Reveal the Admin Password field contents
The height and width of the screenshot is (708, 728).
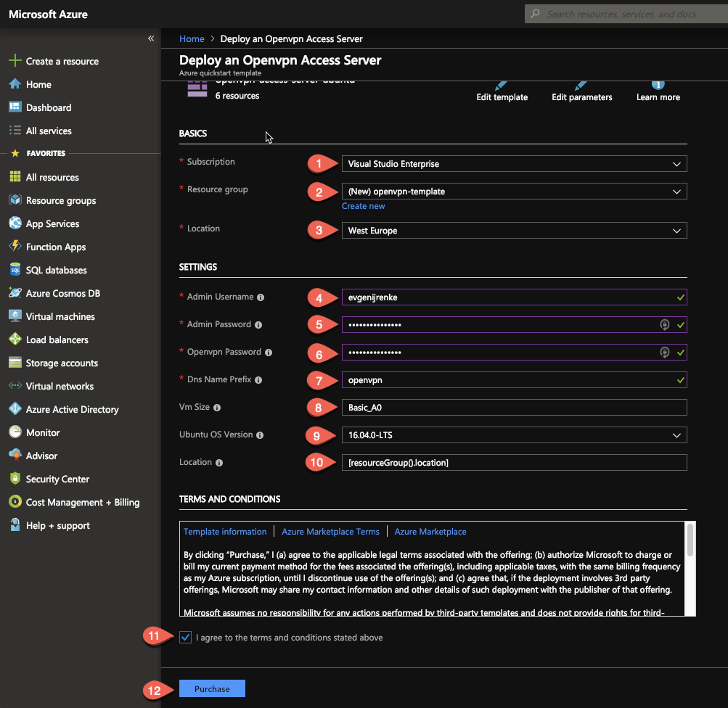tap(664, 324)
